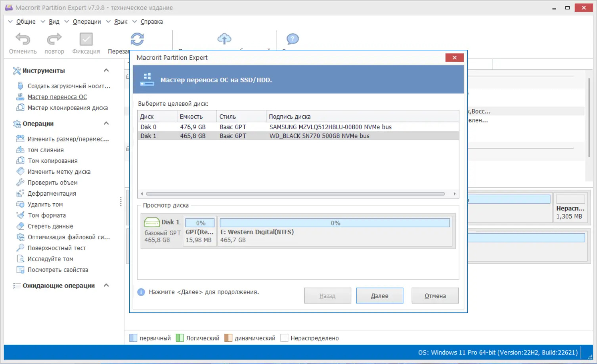Click the Диск column header
This screenshot has width=597, height=364.
[x=157, y=116]
